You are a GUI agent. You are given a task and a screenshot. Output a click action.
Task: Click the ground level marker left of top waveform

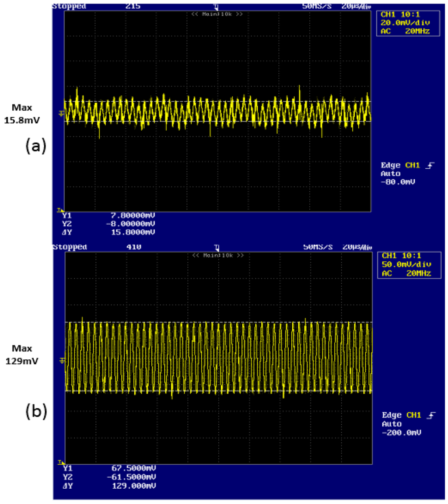coord(61,114)
